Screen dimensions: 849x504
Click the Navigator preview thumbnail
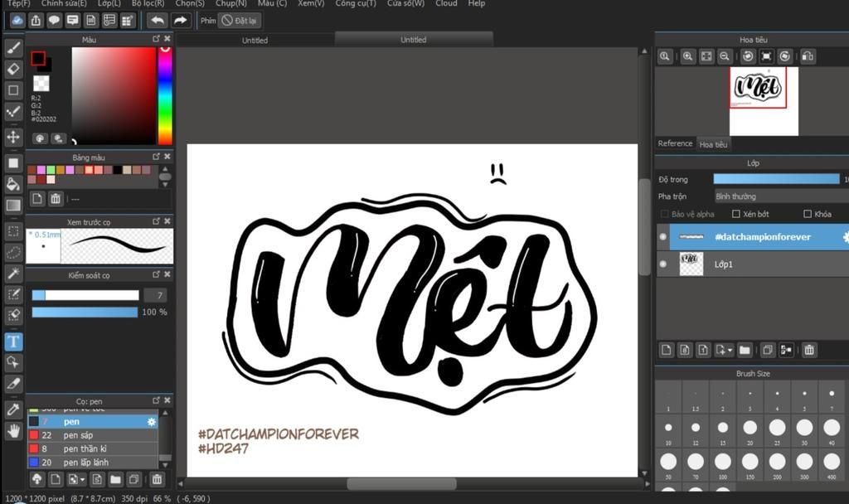click(764, 101)
